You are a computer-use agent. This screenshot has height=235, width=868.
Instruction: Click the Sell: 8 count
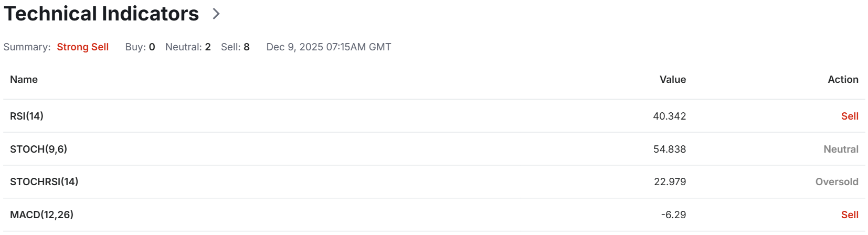235,47
